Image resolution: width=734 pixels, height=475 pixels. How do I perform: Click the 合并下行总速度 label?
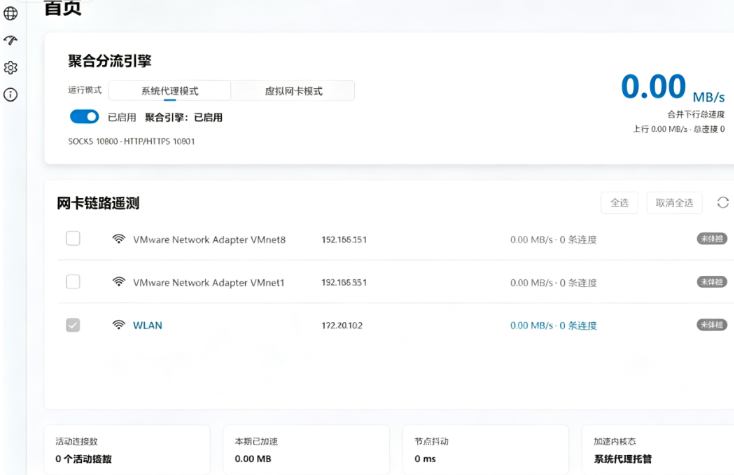(696, 114)
